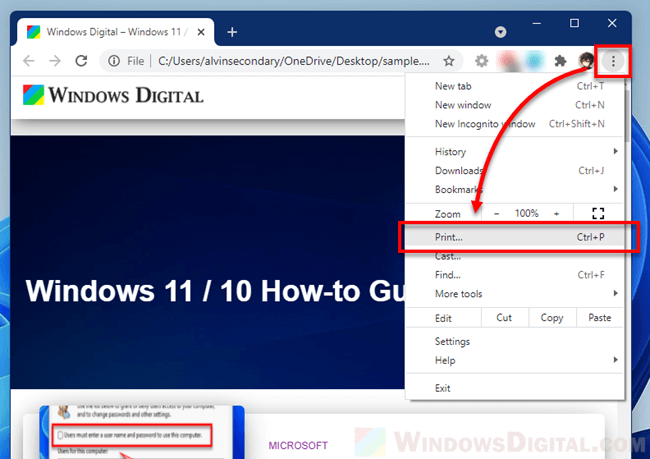Bookmark this page with the star icon

[x=449, y=61]
